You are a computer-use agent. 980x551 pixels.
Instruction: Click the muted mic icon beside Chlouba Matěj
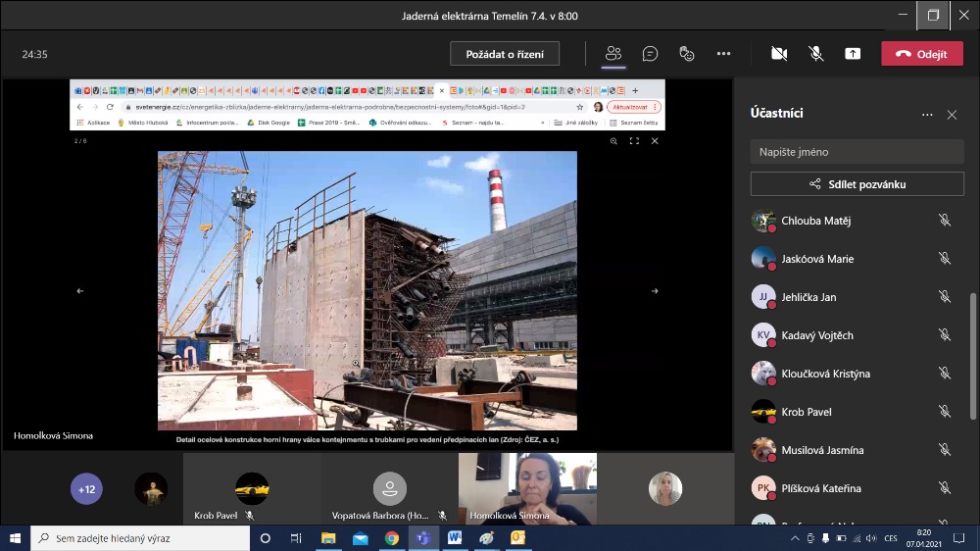945,221
